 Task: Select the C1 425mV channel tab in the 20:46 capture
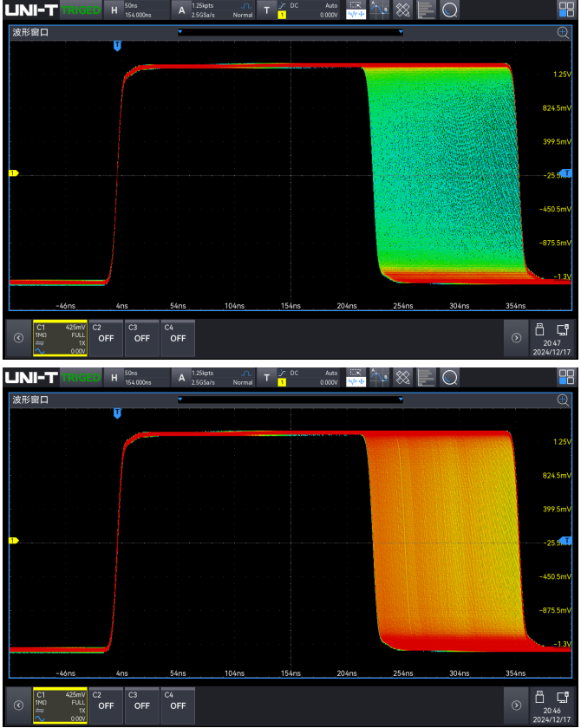pyautogui.click(x=60, y=703)
